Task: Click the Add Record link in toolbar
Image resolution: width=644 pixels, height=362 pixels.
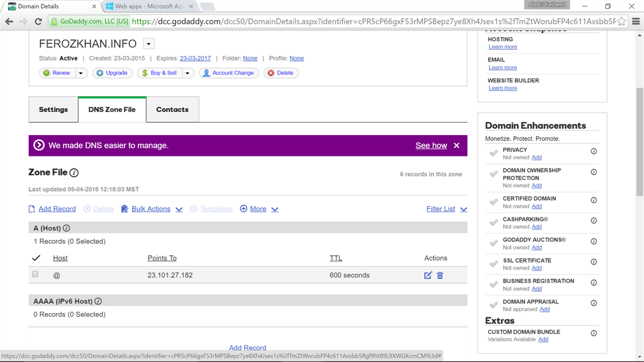Action: tap(57, 209)
